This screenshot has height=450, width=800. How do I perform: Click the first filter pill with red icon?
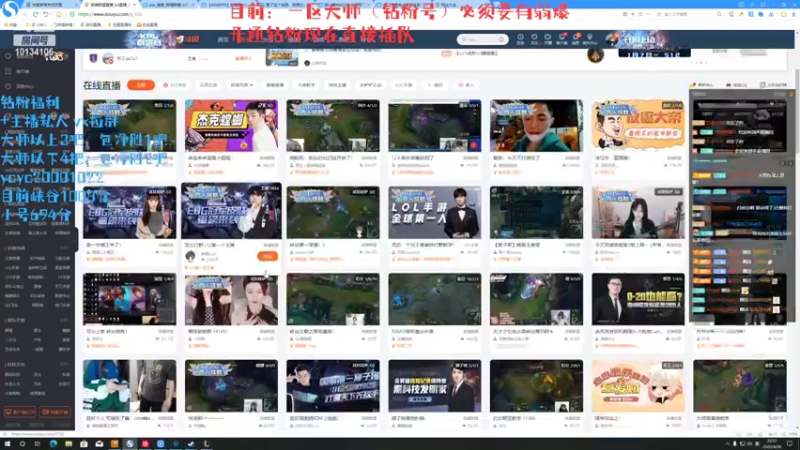point(174,85)
